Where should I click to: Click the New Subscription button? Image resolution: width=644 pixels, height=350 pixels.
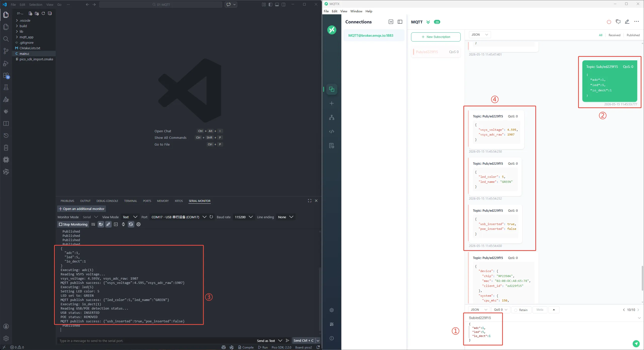pos(436,37)
